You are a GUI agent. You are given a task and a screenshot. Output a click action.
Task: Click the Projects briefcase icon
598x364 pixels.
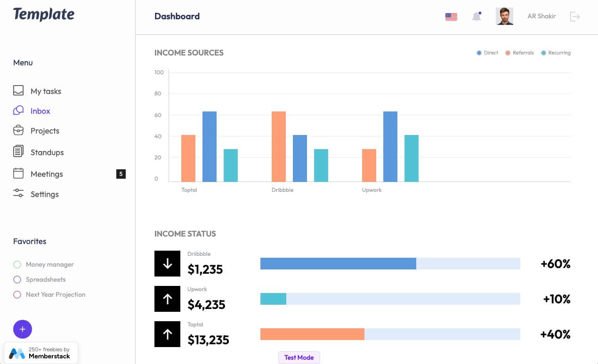(18, 130)
